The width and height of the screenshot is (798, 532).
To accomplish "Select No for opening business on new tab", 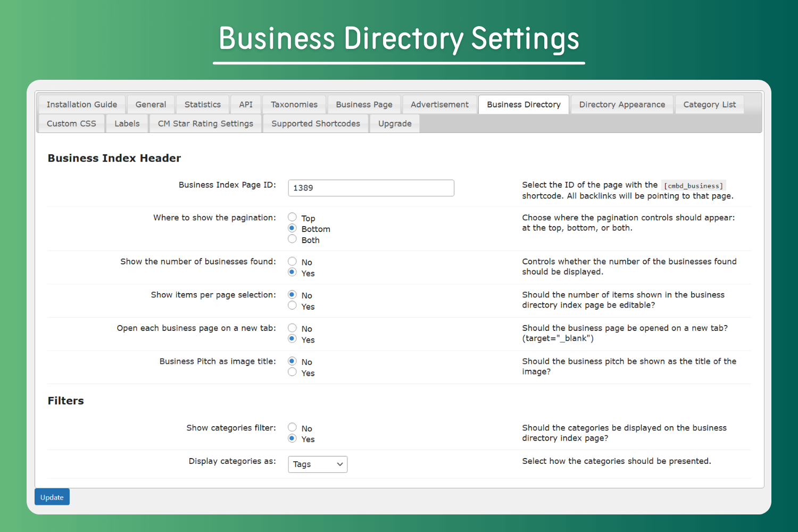I will (292, 328).
